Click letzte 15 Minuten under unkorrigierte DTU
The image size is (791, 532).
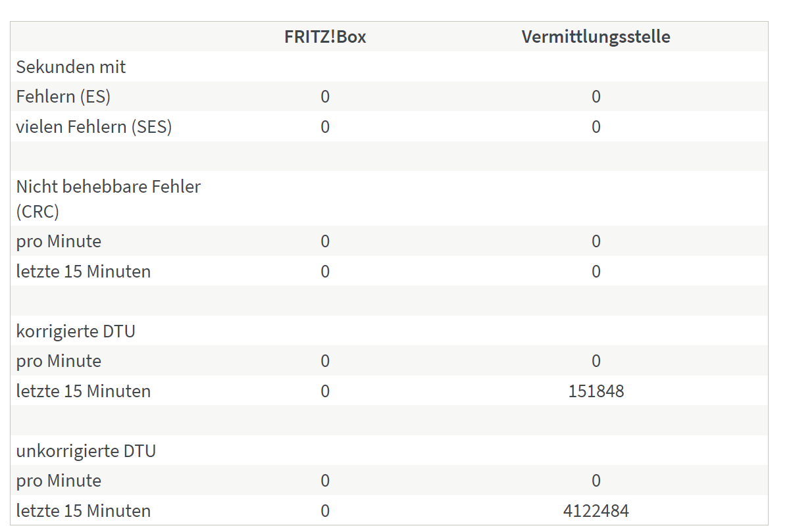point(84,511)
